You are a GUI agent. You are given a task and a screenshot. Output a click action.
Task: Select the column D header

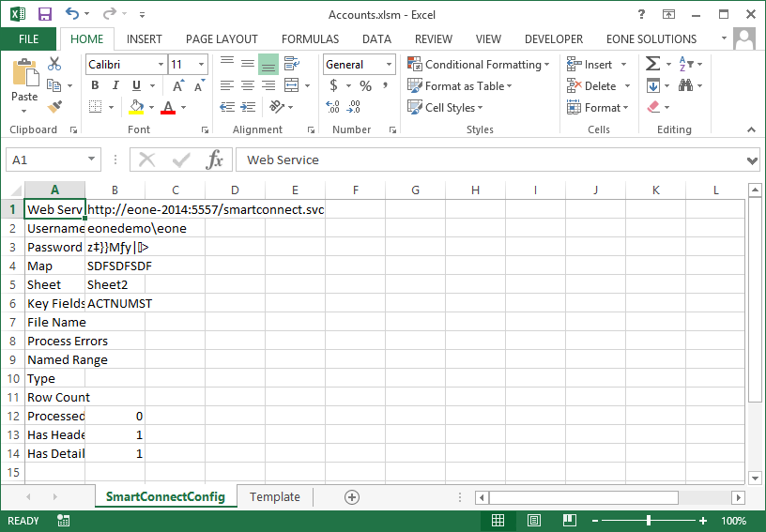[x=235, y=190]
